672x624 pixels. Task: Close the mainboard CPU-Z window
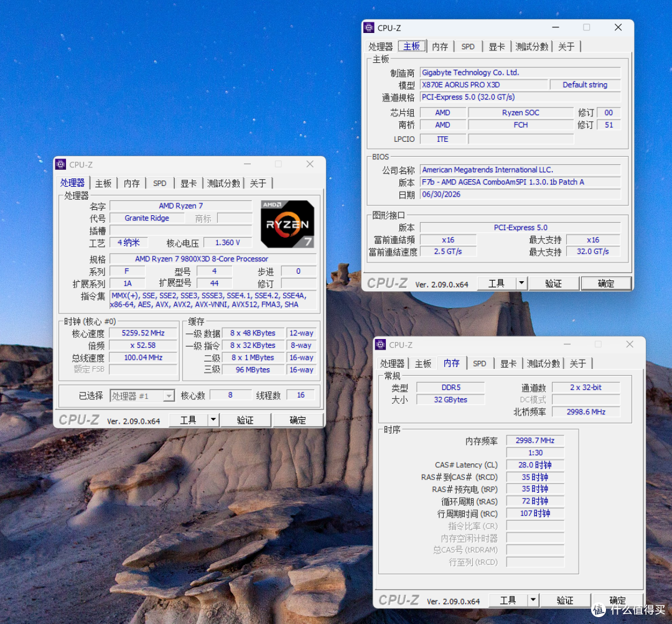[x=618, y=27]
